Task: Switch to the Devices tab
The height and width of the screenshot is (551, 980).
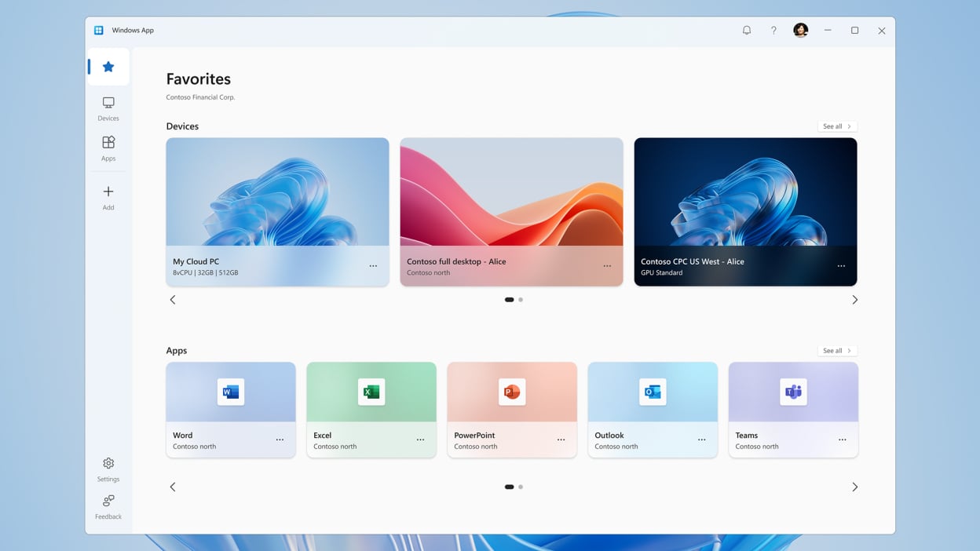Action: [108, 108]
